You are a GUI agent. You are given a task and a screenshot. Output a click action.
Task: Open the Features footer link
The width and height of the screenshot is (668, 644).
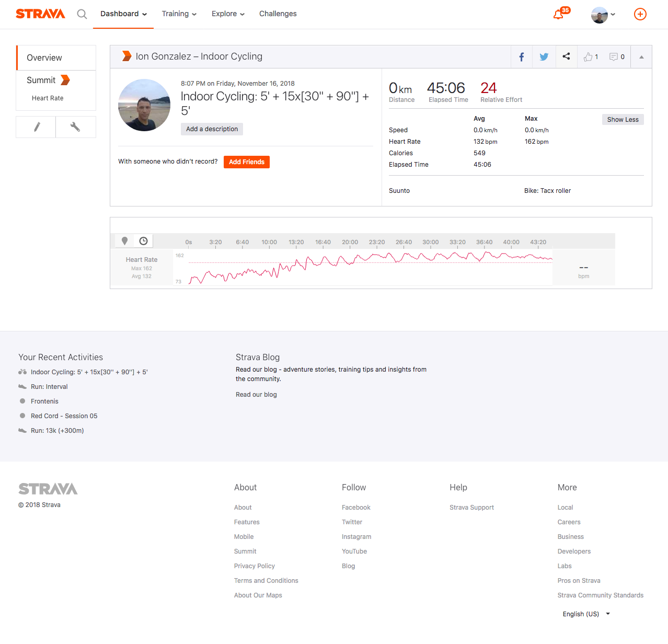click(x=247, y=522)
